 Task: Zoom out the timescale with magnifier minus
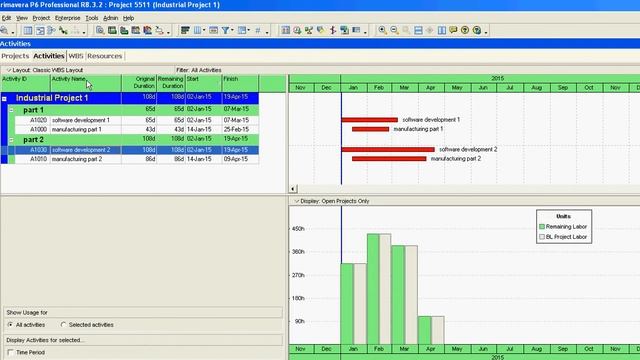pyautogui.click(x=394, y=30)
